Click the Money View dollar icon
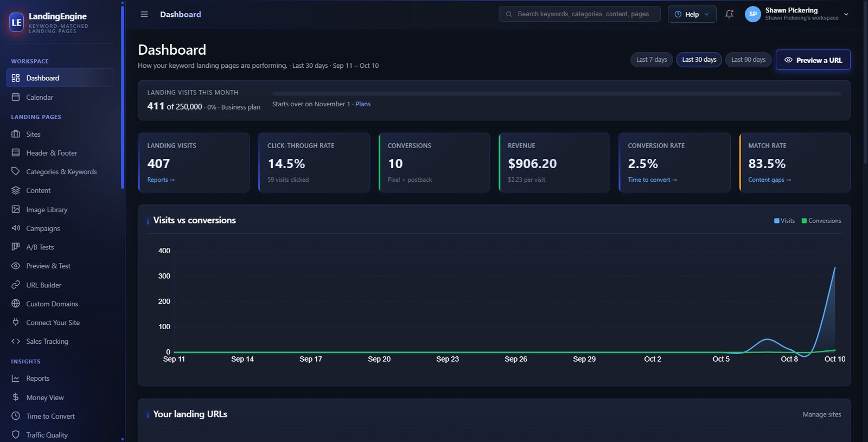 (16, 398)
